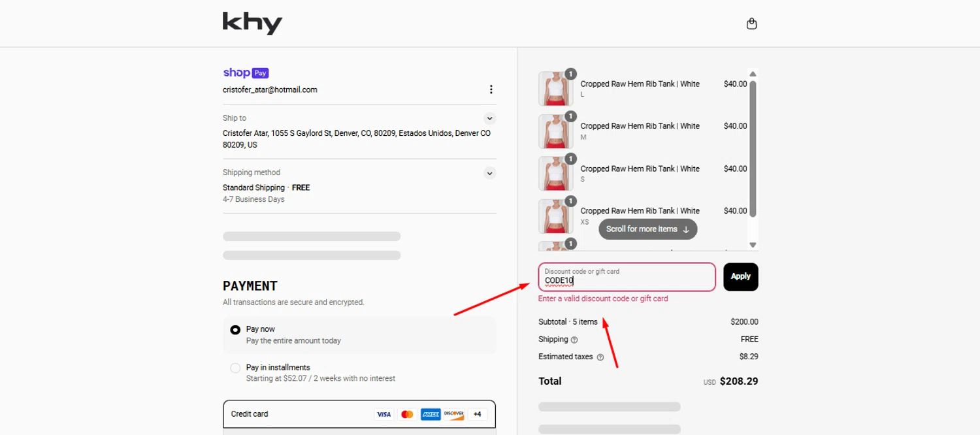Click the Estimated taxes help icon

click(600, 357)
